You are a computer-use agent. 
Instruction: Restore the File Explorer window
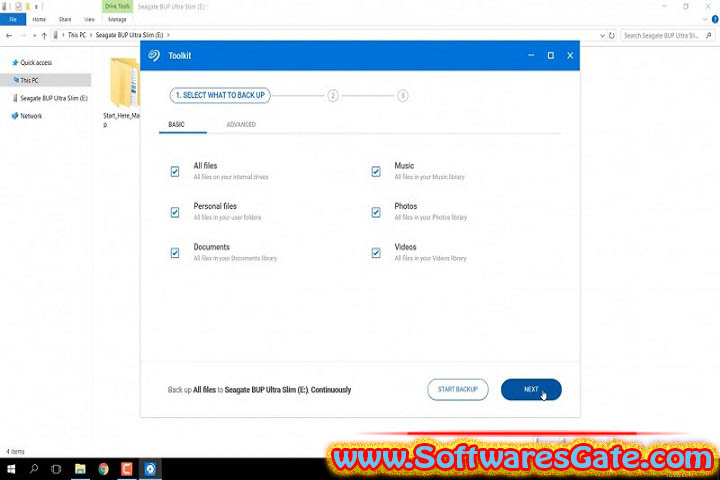tap(686, 6)
